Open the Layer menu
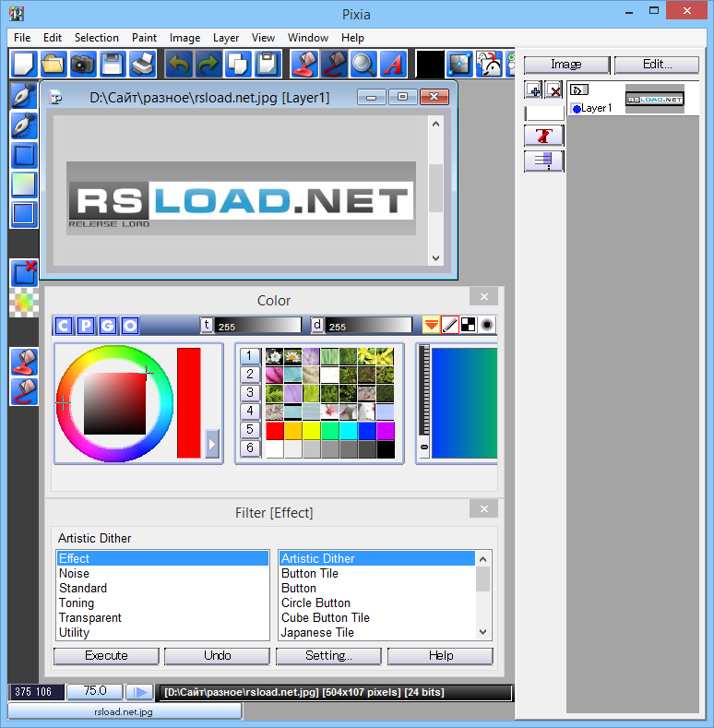This screenshot has width=714, height=728. point(226,38)
